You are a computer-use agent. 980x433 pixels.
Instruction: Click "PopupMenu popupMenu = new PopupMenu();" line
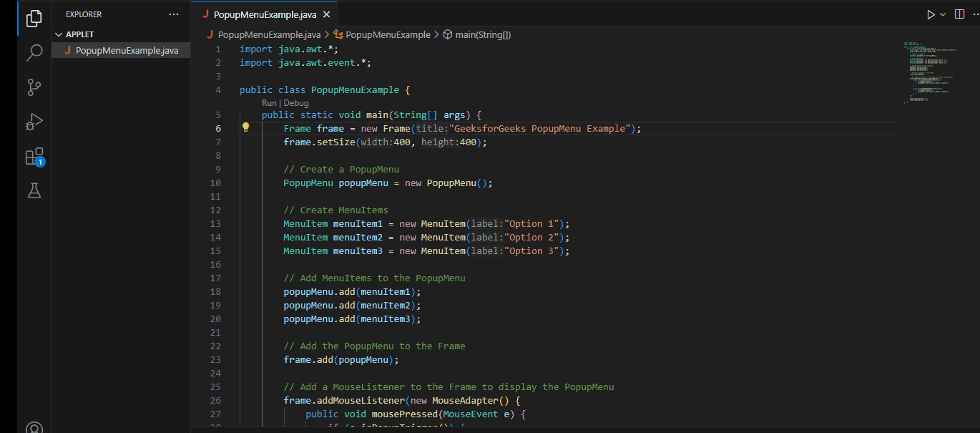click(x=388, y=183)
